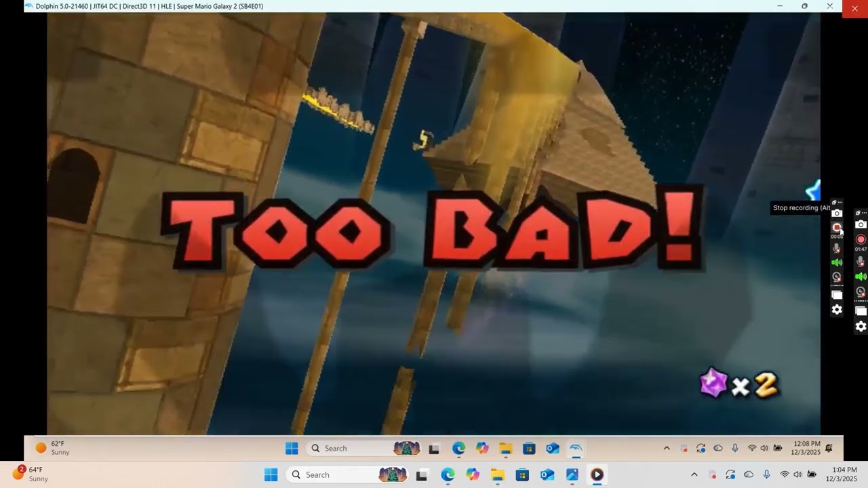
Task: Click the wifi icon on the 1:04 PM taskbar
Action: pyautogui.click(x=785, y=474)
